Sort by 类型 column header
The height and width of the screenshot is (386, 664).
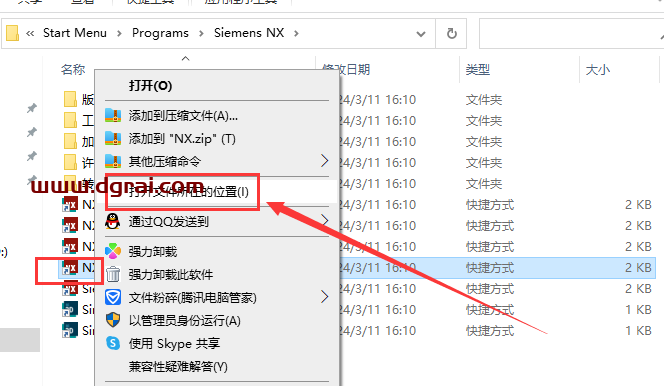478,69
